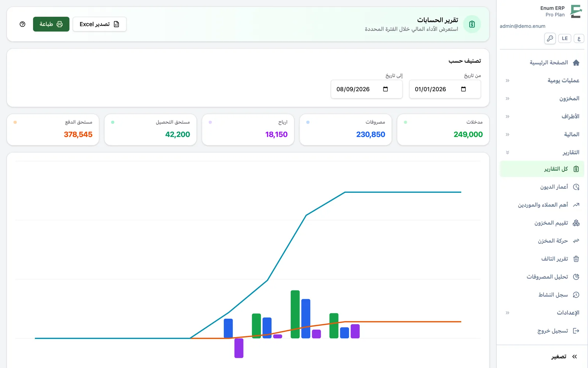Open أهم العملاء والموردين trend icon

pyautogui.click(x=576, y=205)
